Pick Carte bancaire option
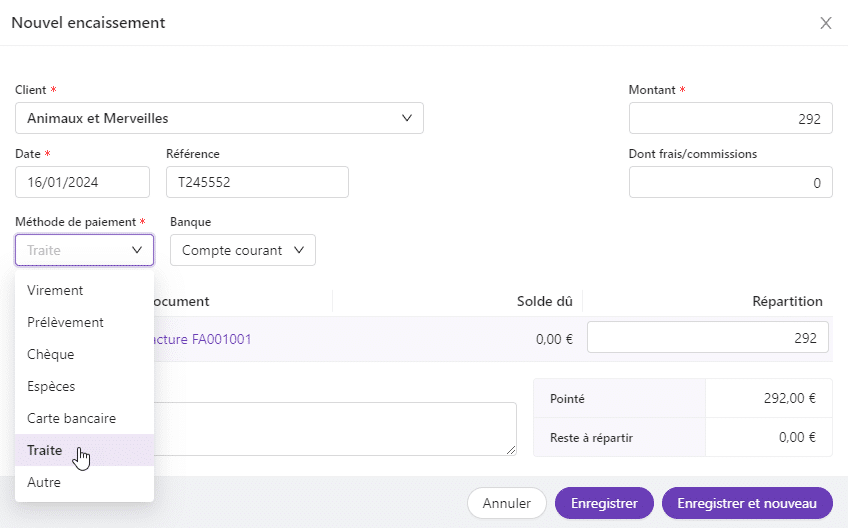The height and width of the screenshot is (528, 848). 71,418
